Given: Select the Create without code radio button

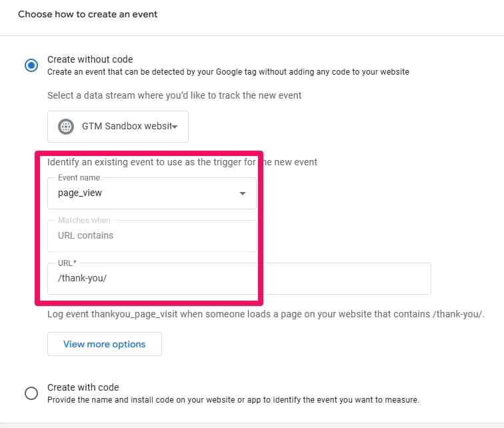Looking at the screenshot, I should coord(31,65).
